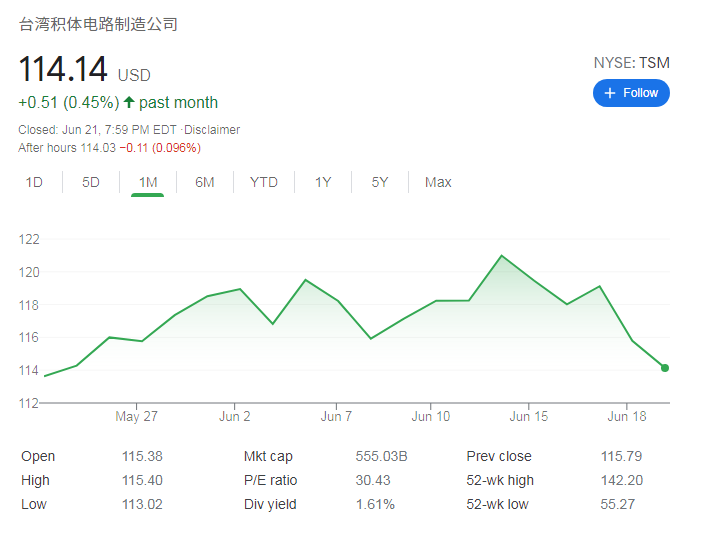Show the Max time range

(438, 182)
